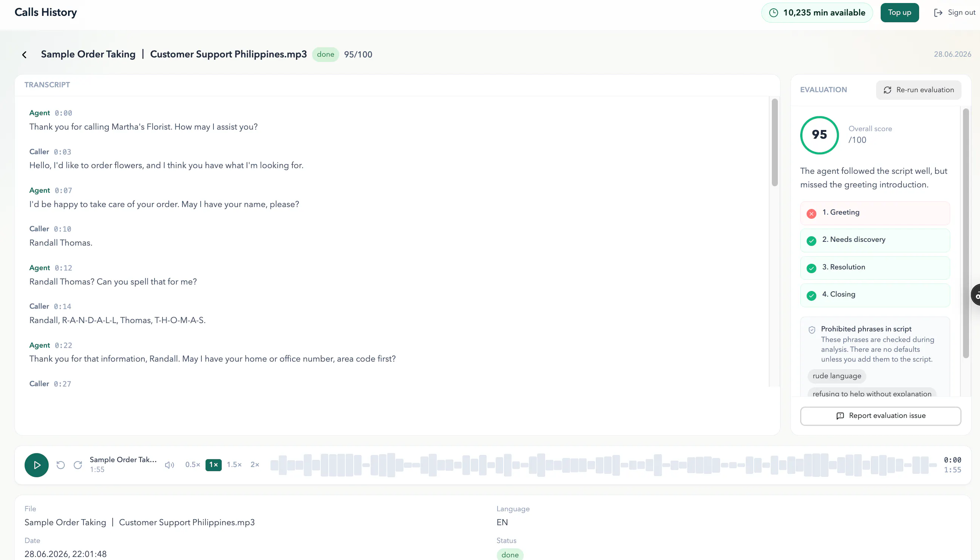980x560 pixels.
Task: Click the shield icon by Prohibited phrases
Action: tap(812, 330)
